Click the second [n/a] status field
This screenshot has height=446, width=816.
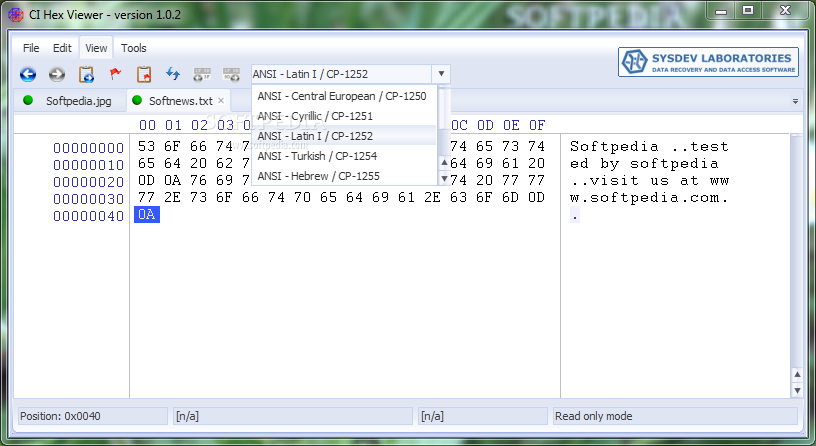pos(482,416)
